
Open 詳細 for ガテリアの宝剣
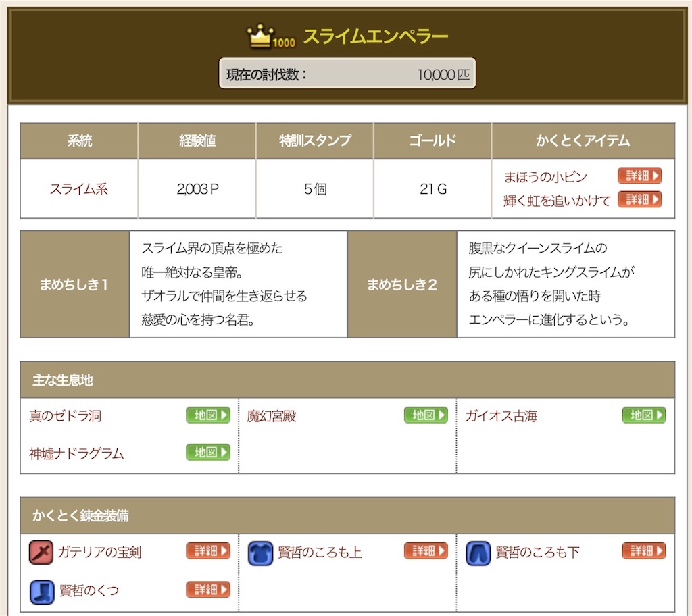coord(208,550)
